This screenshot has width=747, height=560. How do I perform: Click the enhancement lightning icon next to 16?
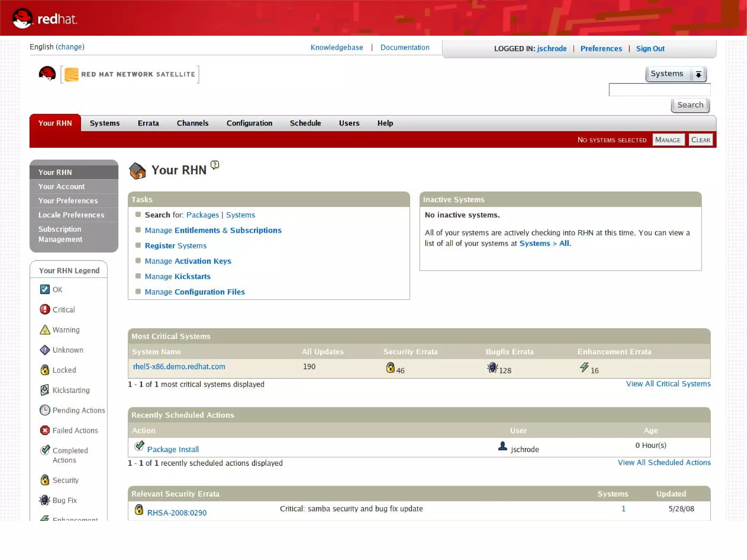click(x=584, y=367)
